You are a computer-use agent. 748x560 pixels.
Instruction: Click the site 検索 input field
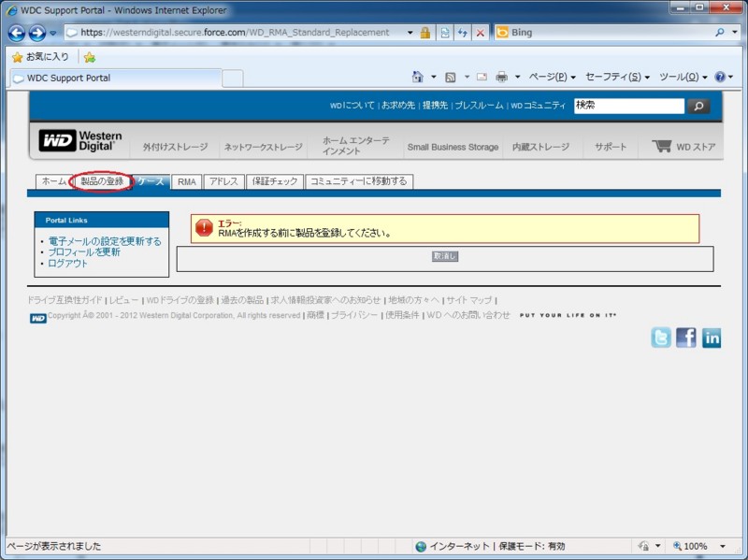coord(628,106)
